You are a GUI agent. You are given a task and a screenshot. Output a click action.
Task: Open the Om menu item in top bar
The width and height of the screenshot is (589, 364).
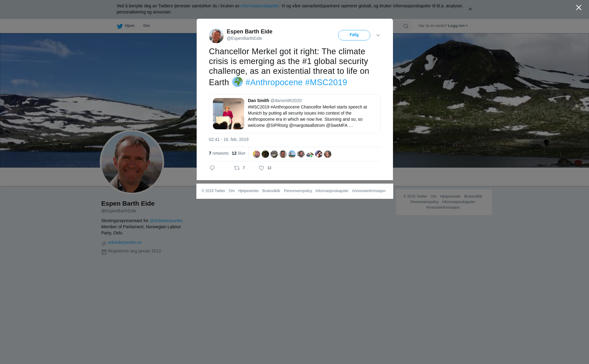click(x=146, y=26)
